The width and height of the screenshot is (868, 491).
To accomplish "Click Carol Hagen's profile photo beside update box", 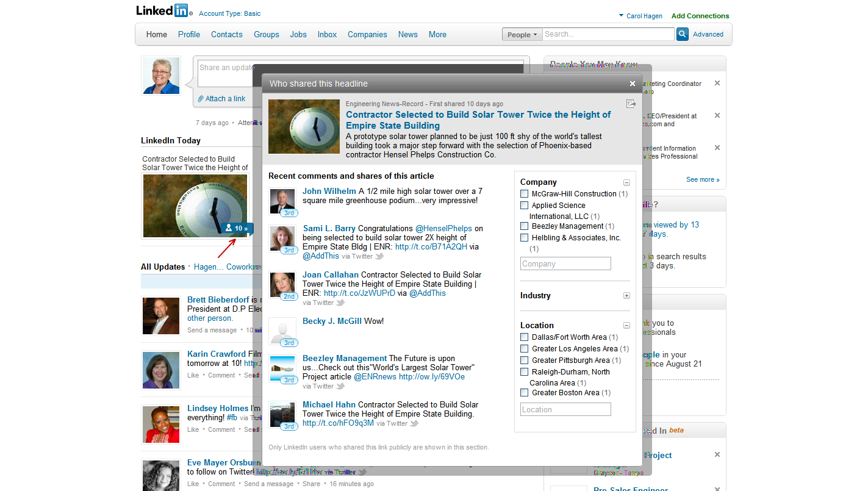I will pyautogui.click(x=161, y=76).
